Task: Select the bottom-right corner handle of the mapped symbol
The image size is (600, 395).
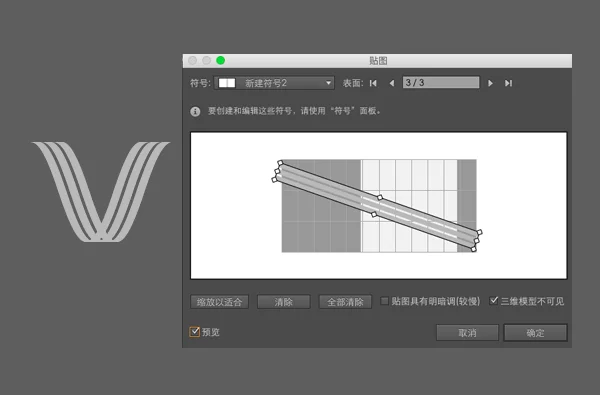Action: (x=473, y=249)
